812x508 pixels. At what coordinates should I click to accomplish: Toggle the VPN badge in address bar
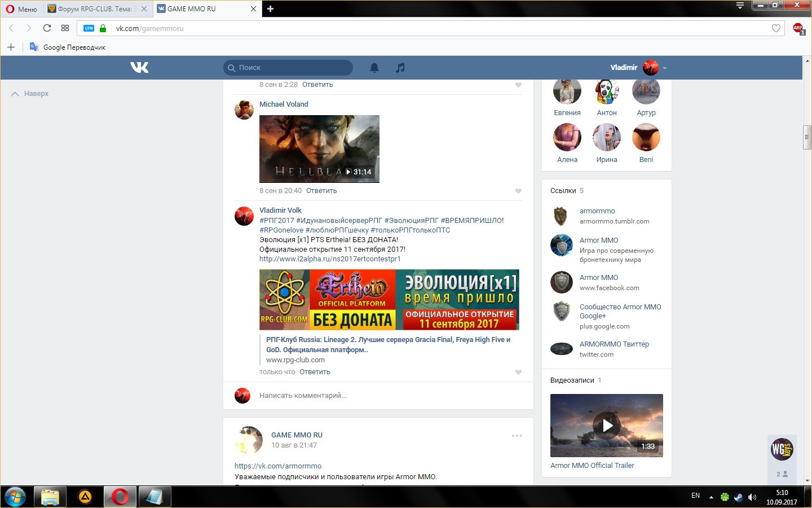89,28
